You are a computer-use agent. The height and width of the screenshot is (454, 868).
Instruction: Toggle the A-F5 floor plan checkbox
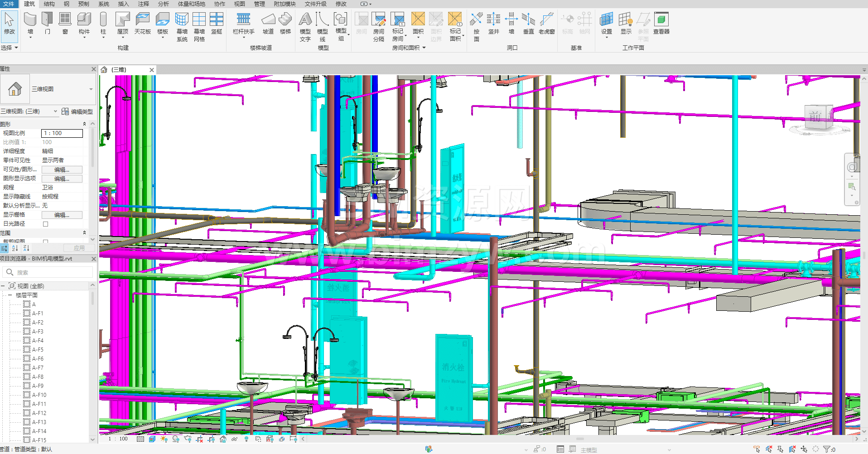click(x=27, y=350)
